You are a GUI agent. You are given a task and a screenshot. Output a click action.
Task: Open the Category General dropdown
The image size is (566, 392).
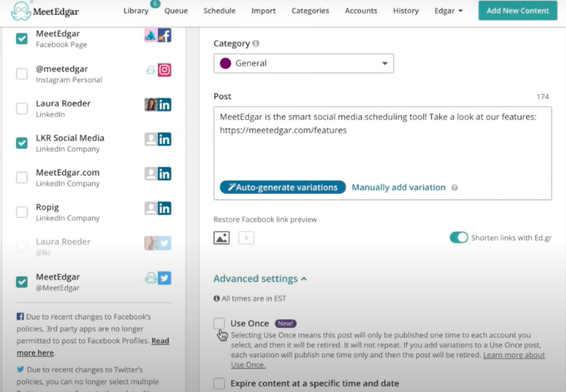click(304, 63)
